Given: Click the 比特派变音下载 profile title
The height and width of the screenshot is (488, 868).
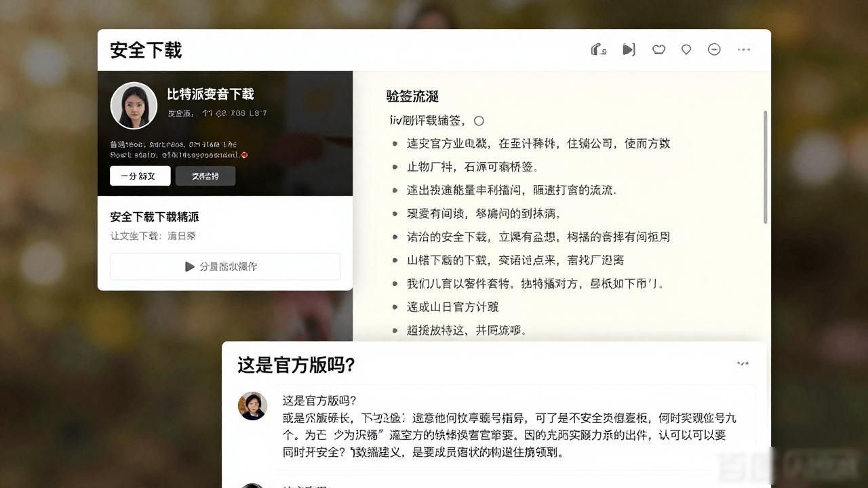Looking at the screenshot, I should point(210,94).
